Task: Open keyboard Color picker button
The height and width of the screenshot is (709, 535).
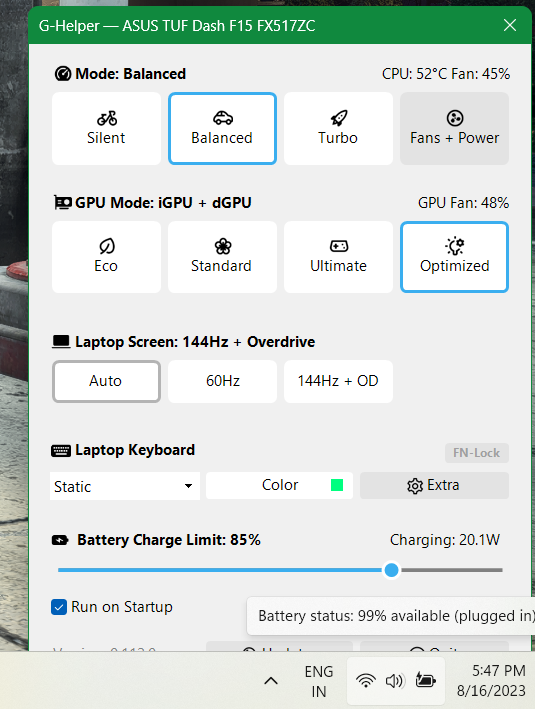Action: click(x=279, y=485)
